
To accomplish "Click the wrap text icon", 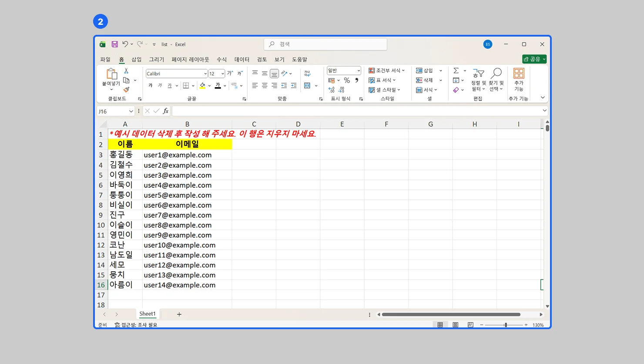I will (307, 73).
